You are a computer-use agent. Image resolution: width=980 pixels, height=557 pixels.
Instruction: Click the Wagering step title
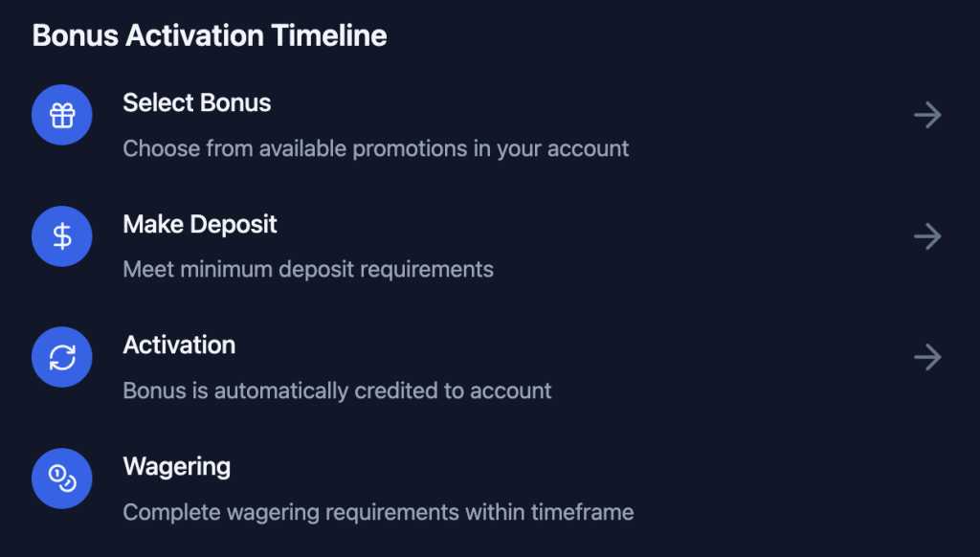pyautogui.click(x=177, y=467)
